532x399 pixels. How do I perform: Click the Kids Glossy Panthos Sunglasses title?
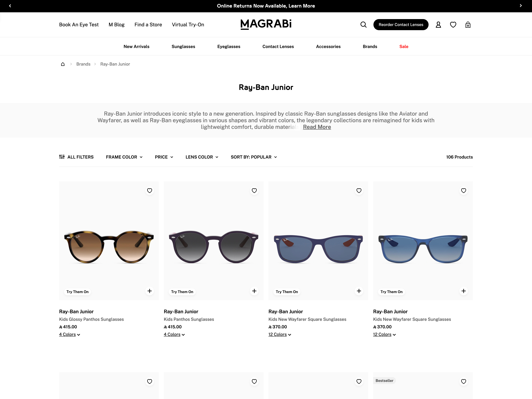point(91,319)
